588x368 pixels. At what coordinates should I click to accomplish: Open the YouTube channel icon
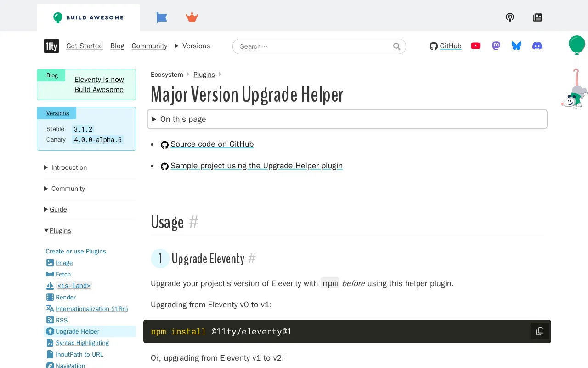click(x=475, y=46)
